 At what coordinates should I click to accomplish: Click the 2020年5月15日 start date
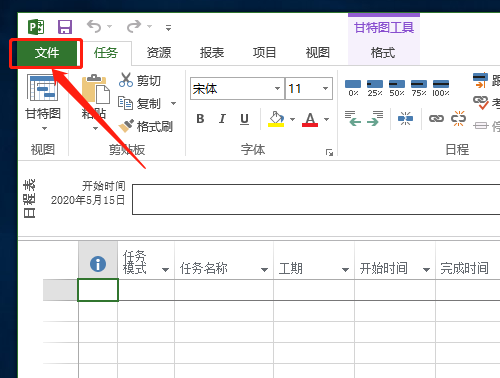pos(88,200)
